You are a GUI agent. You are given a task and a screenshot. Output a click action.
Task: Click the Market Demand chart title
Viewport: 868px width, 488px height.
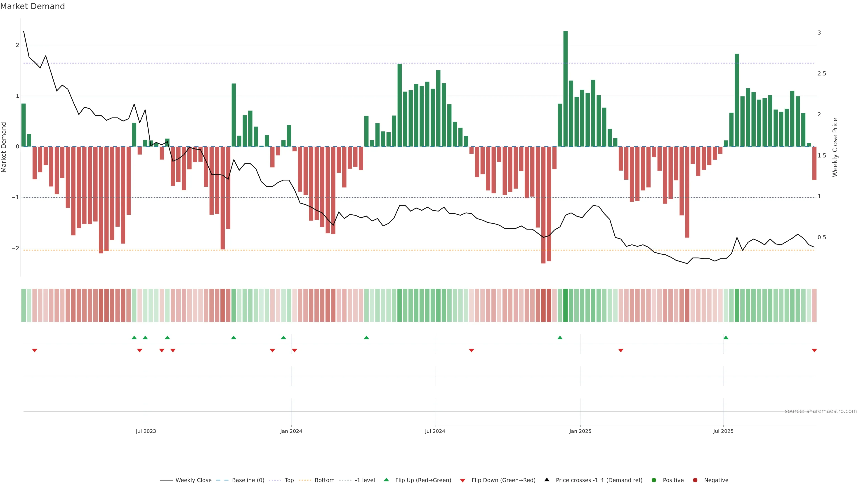32,6
